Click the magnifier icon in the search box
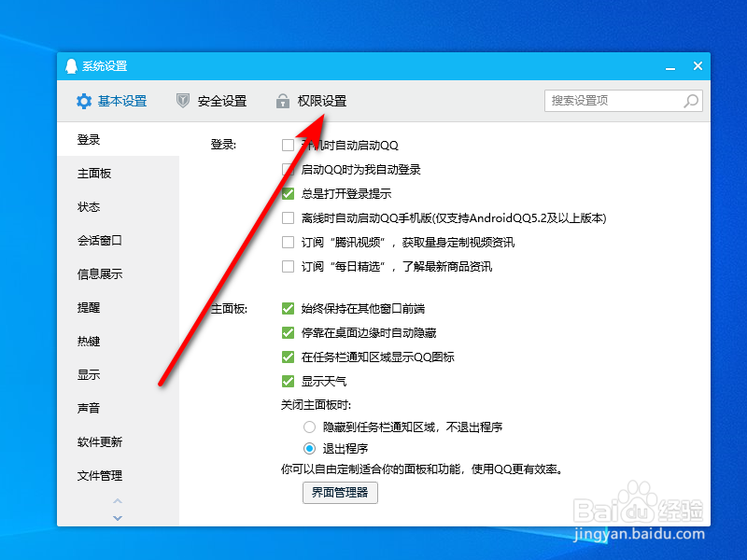The width and height of the screenshot is (747, 560). coord(691,101)
